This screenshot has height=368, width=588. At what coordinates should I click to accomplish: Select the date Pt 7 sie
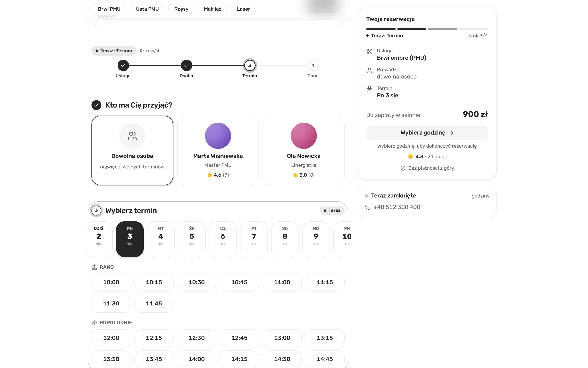[x=254, y=239]
